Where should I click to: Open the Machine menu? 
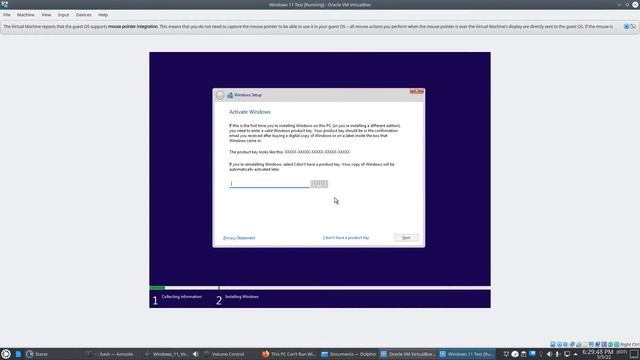(x=25, y=15)
